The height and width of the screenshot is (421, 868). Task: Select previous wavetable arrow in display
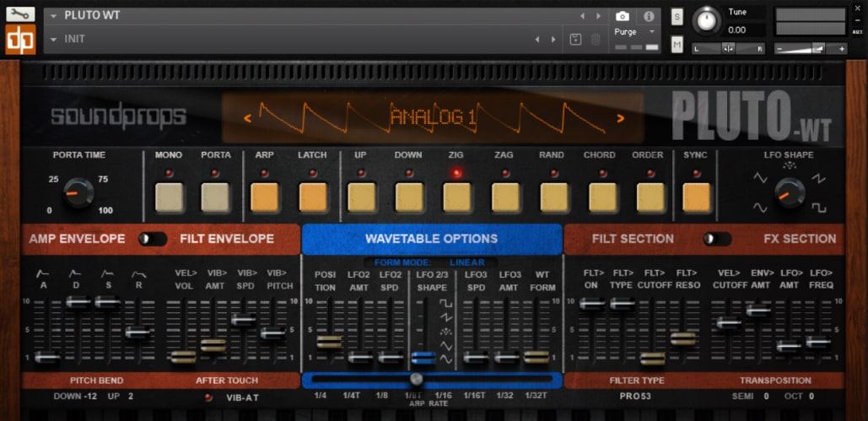(247, 117)
